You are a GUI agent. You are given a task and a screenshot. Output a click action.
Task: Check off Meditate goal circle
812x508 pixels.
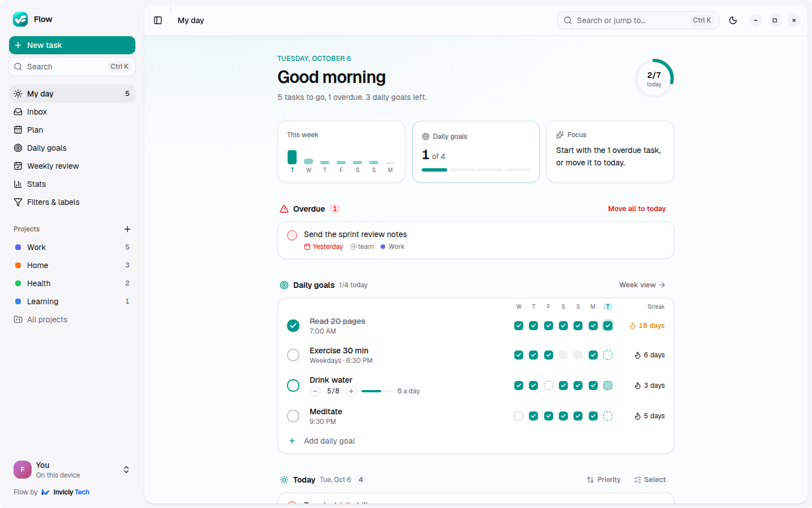point(293,416)
